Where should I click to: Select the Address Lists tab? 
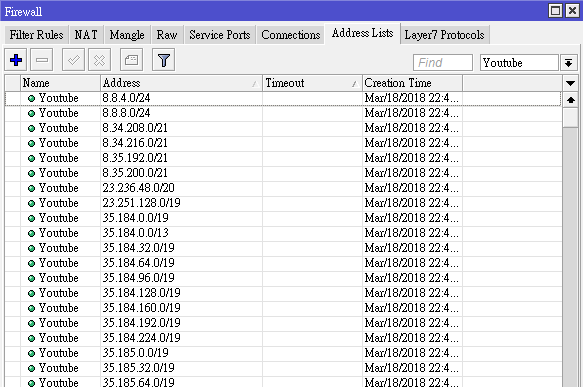pyautogui.click(x=363, y=33)
